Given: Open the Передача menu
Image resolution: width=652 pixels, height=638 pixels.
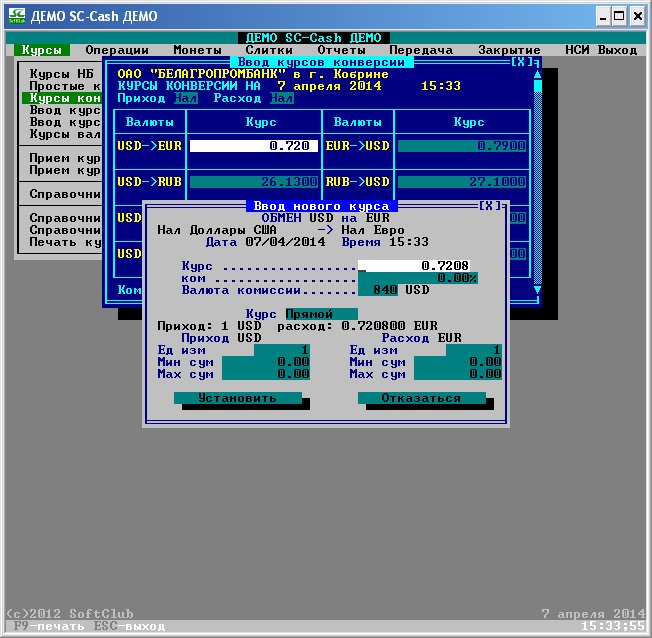Looking at the screenshot, I should (421, 50).
